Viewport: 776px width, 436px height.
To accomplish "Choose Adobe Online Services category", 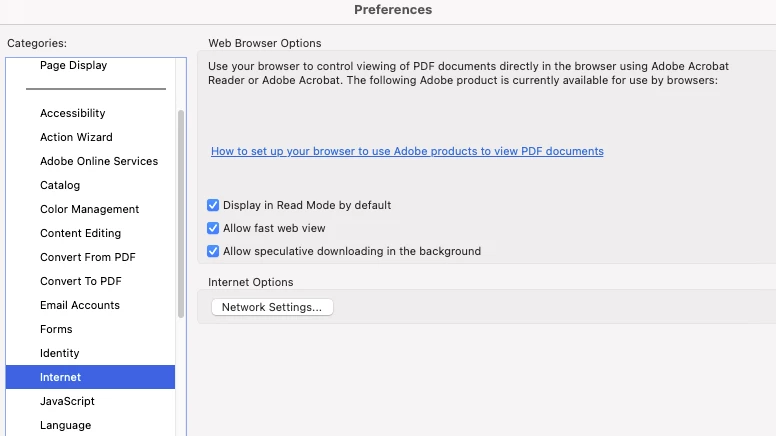I will click(x=99, y=161).
